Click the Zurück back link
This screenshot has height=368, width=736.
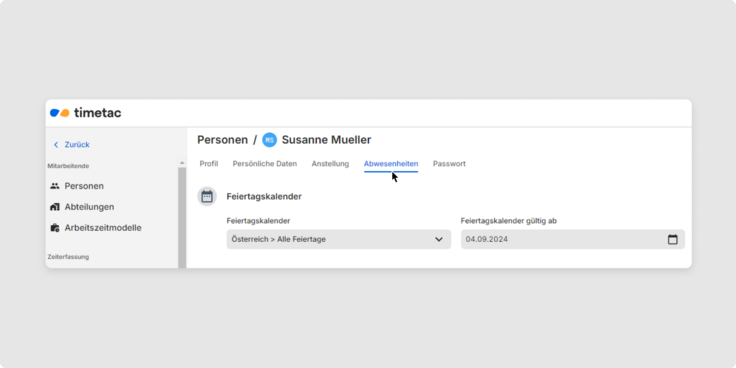[77, 145]
